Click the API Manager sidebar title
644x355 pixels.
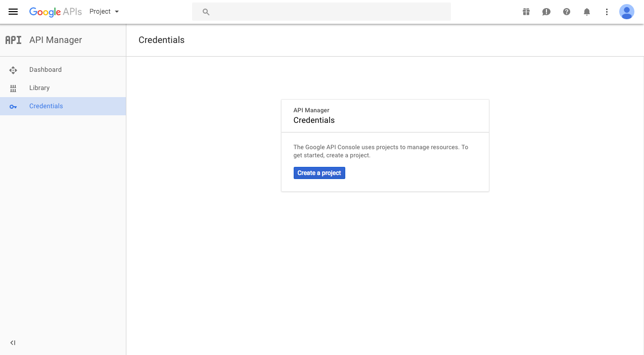tap(56, 40)
